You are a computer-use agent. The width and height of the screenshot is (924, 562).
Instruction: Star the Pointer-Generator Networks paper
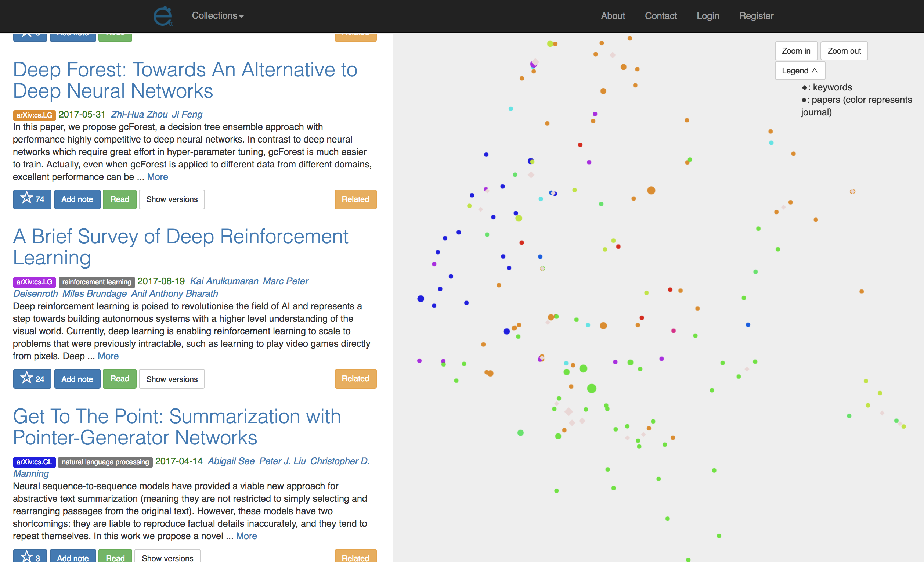(x=30, y=557)
